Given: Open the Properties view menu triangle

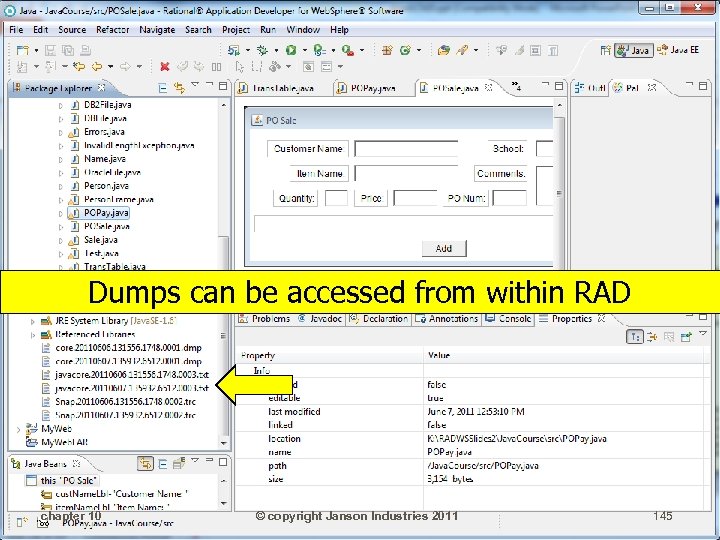Looking at the screenshot, I should coord(703,334).
